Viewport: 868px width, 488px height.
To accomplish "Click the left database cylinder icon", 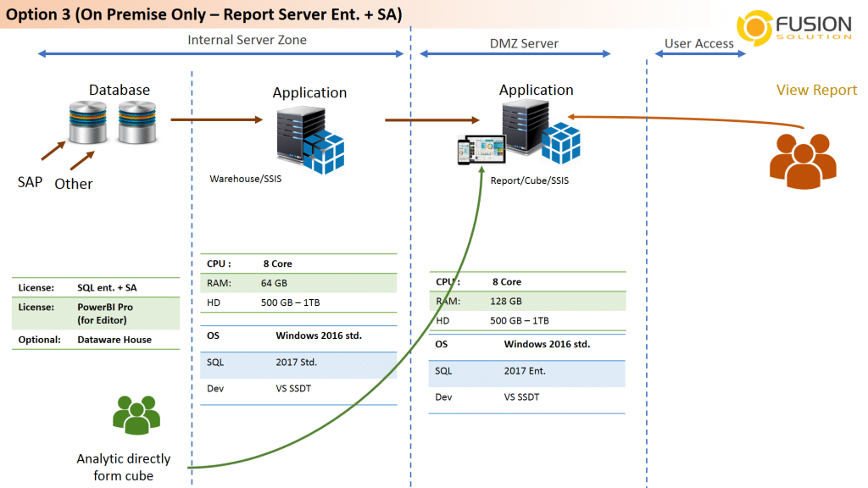I will pos(88,122).
